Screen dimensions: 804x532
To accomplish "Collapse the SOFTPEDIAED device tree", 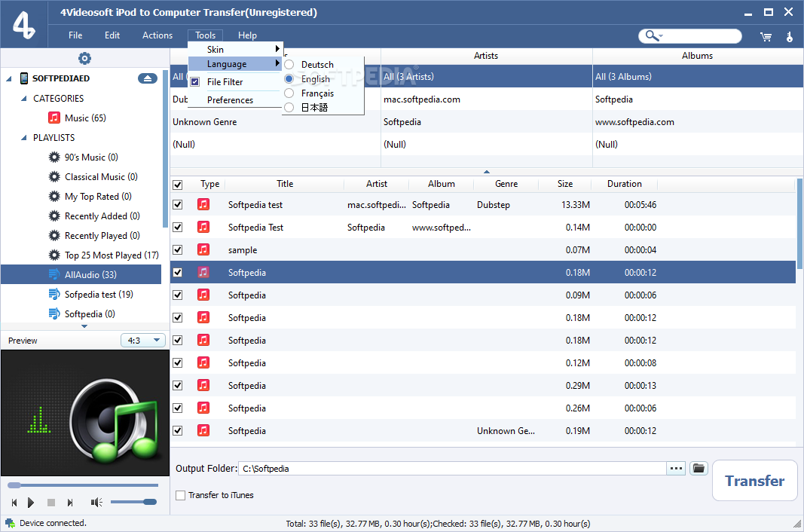I will pyautogui.click(x=9, y=78).
